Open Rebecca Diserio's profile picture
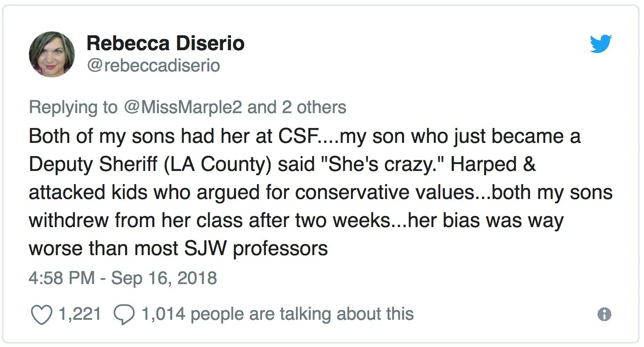The width and height of the screenshot is (644, 347). 52,54
